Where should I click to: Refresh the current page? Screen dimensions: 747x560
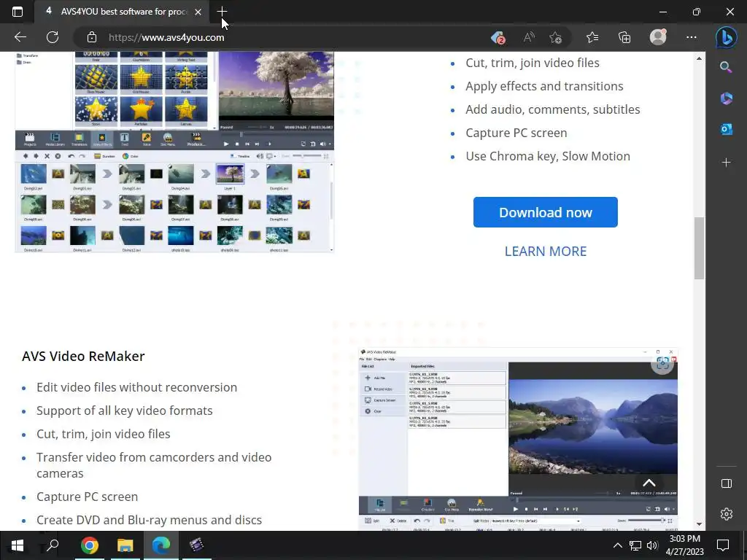pos(53,37)
